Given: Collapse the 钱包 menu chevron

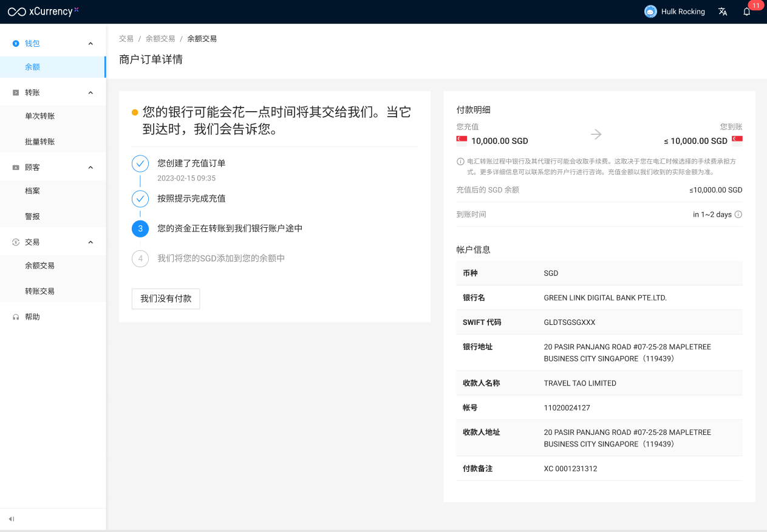Looking at the screenshot, I should click(90, 44).
